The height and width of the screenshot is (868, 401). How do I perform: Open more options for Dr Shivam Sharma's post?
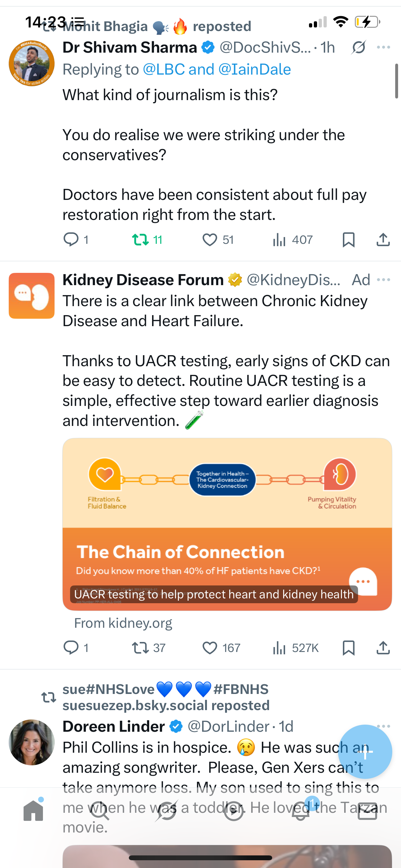pos(384,47)
